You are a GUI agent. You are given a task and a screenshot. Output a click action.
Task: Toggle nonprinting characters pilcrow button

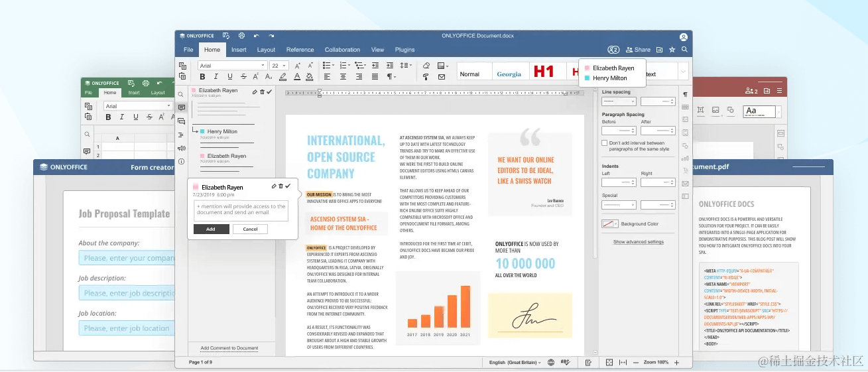point(391,77)
